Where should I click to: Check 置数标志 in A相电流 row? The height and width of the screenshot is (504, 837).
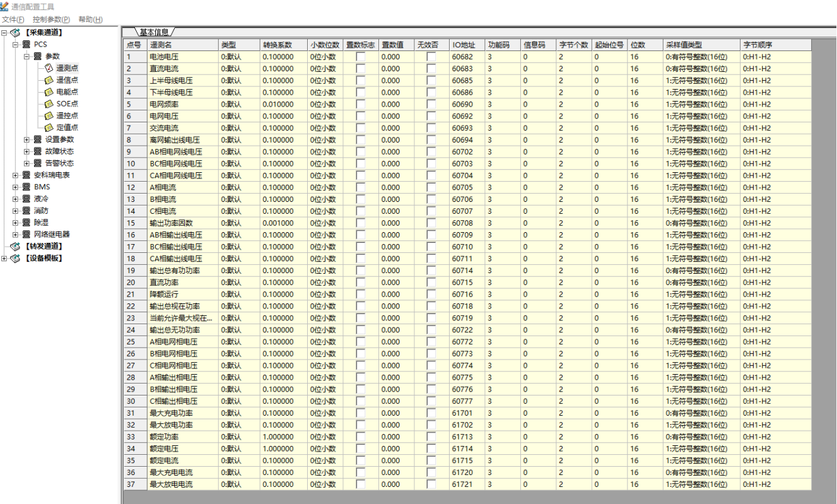(x=361, y=187)
